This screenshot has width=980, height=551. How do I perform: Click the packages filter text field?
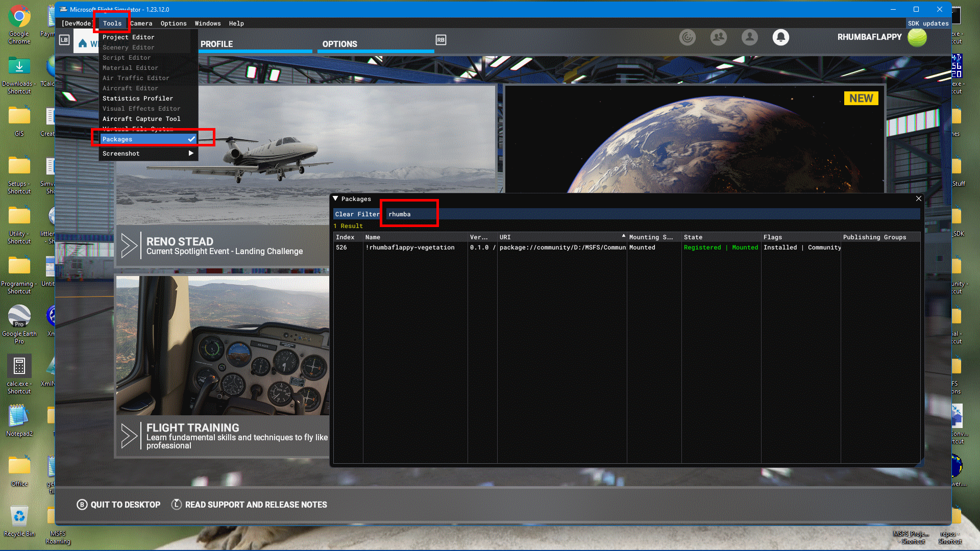point(652,214)
